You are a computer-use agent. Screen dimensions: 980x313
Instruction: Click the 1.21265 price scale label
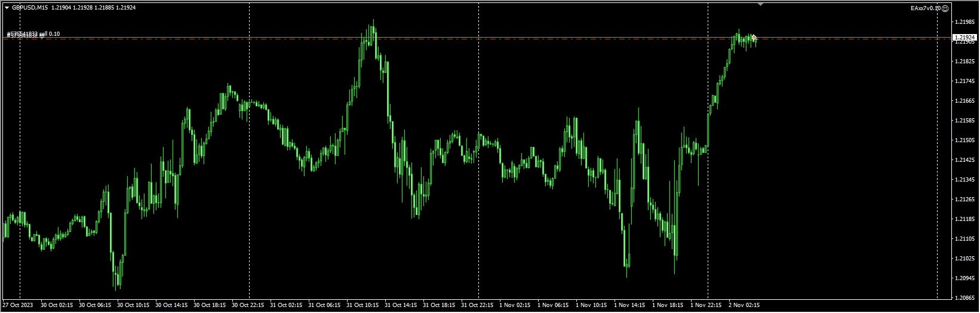[964, 200]
